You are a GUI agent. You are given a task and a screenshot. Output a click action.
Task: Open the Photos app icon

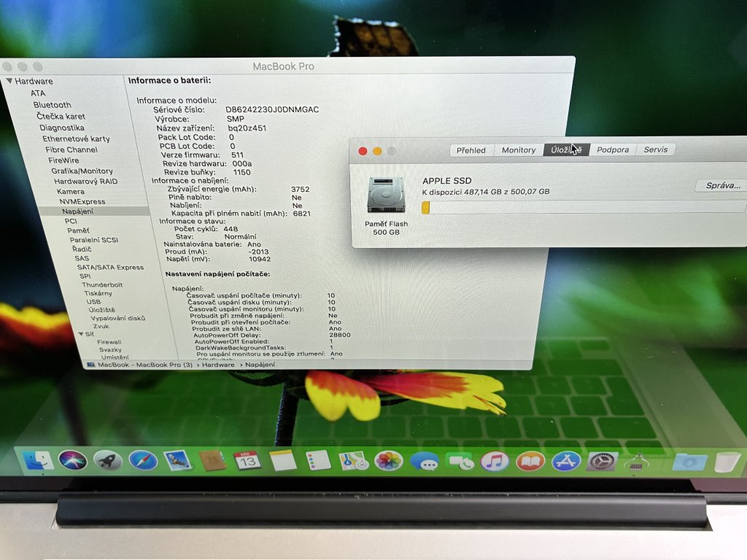389,461
